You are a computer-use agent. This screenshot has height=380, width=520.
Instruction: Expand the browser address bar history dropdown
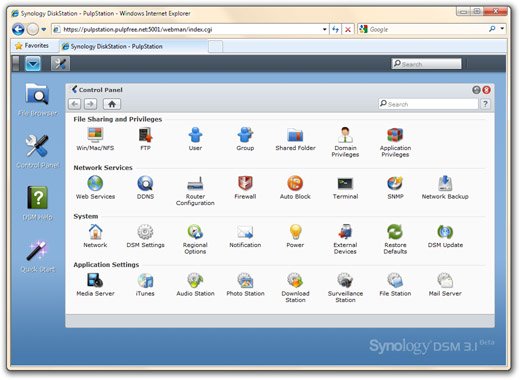[x=324, y=29]
